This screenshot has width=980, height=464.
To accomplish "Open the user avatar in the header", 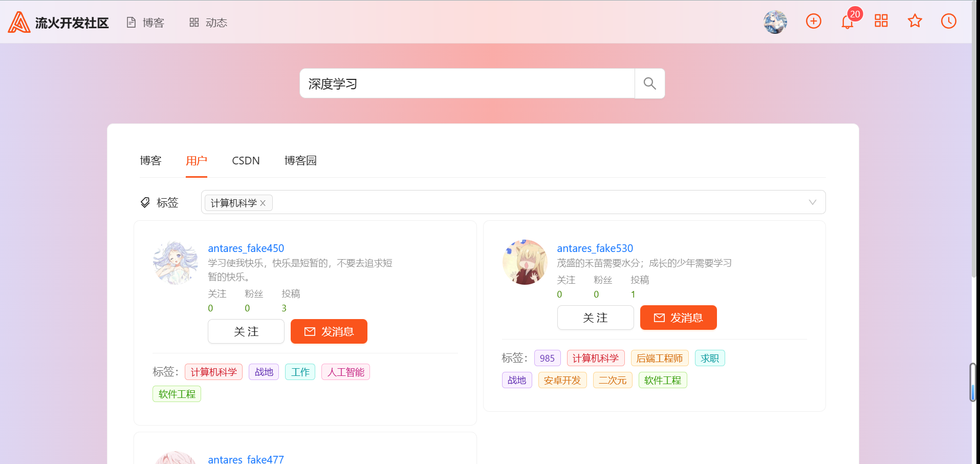I will pyautogui.click(x=775, y=22).
